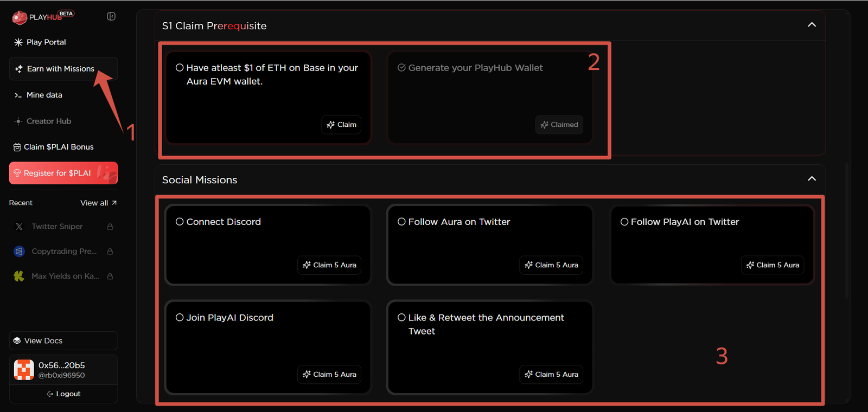
Task: Toggle the Connect Discord mission circle
Action: click(x=180, y=222)
